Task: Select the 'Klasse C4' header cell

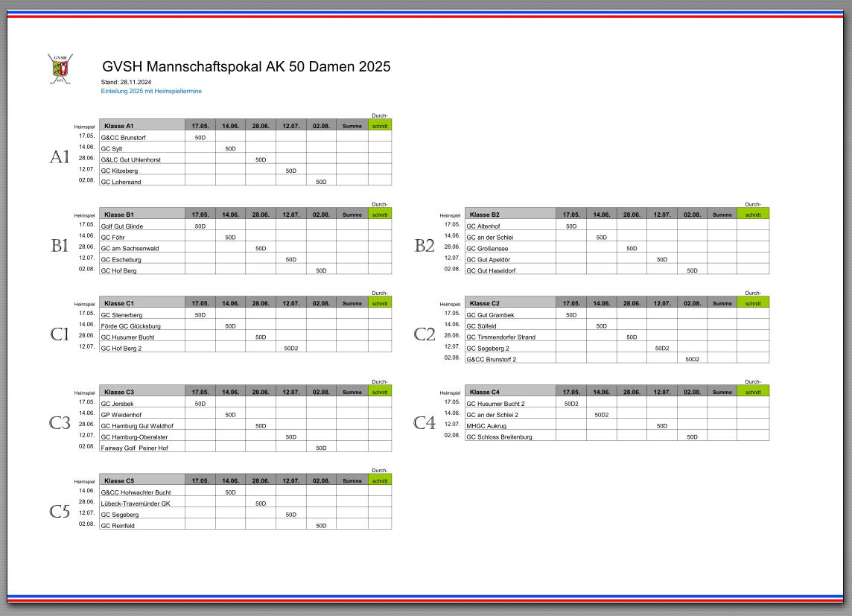Action: (x=511, y=391)
